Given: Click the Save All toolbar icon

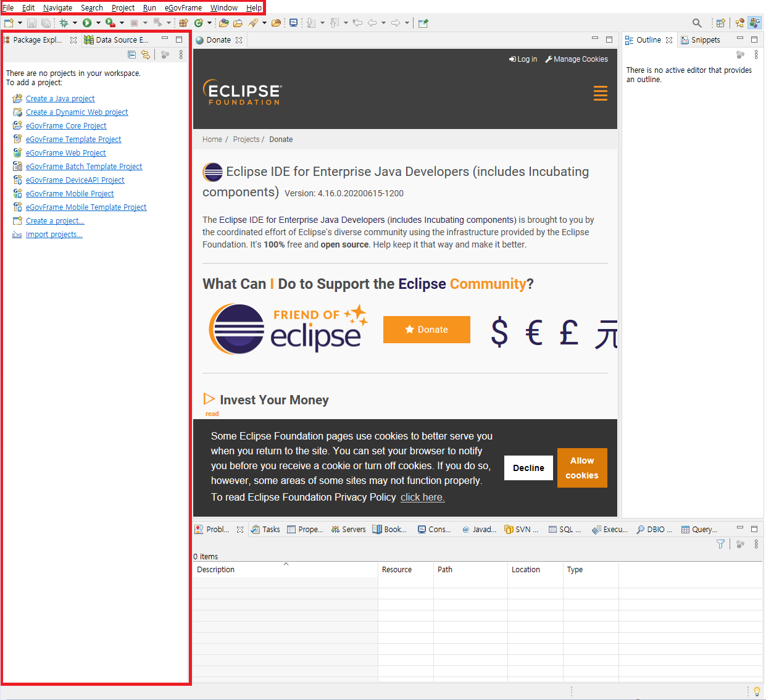Looking at the screenshot, I should (x=46, y=23).
